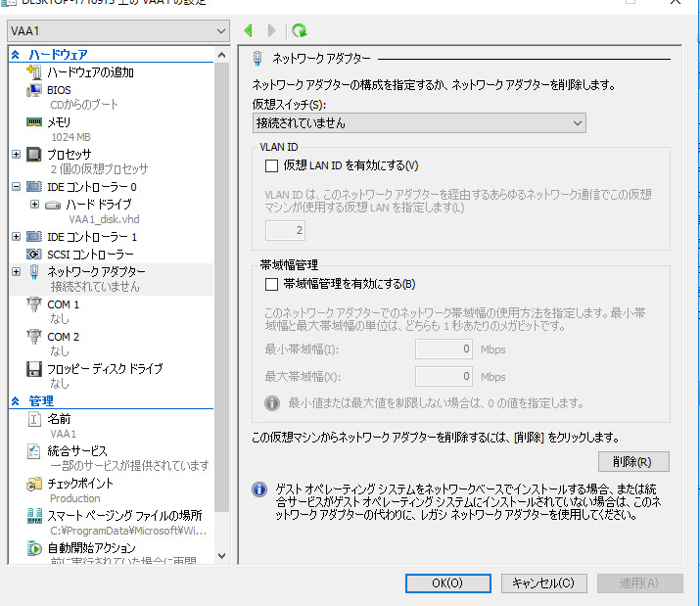700x606 pixels.
Task: Toggle the 帯域幅管理を有効にする checkbox
Action: (272, 285)
